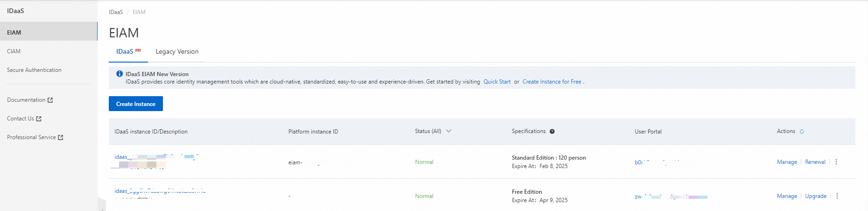The width and height of the screenshot is (868, 211).
Task: Open the Quick Start link
Action: [x=497, y=82]
